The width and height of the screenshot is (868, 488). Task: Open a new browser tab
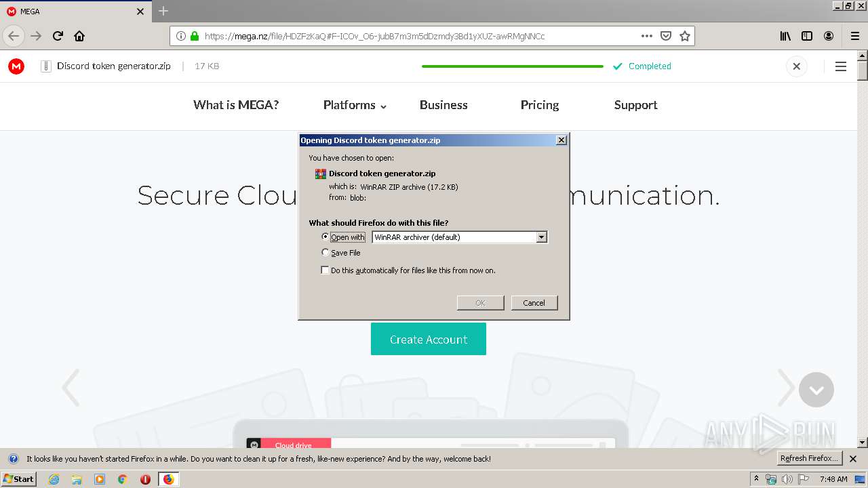[x=163, y=11]
